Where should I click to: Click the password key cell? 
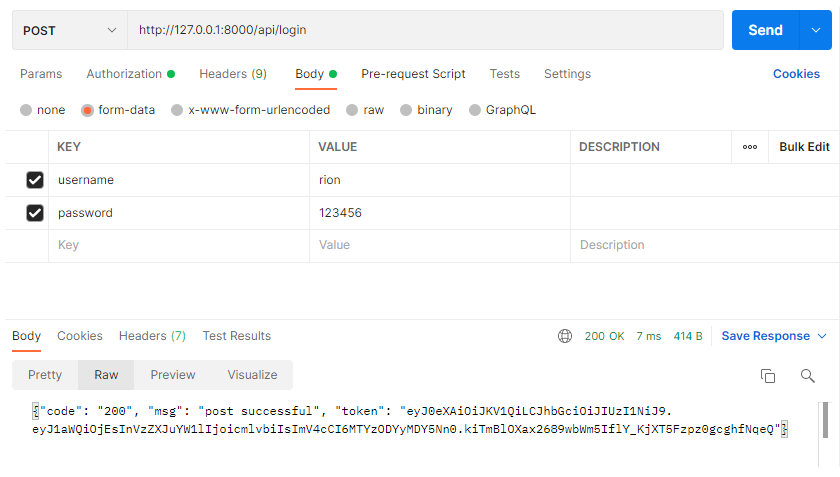pyautogui.click(x=179, y=213)
